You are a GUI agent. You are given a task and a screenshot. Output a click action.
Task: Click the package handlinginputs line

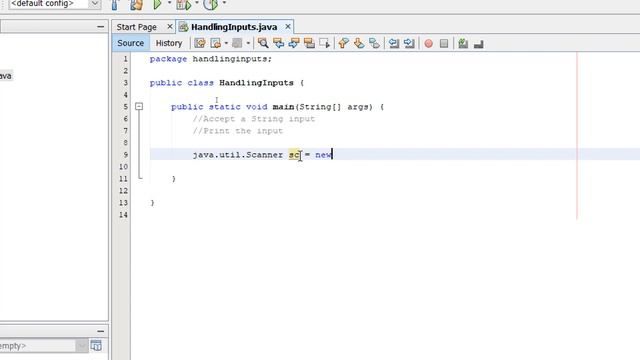[x=211, y=59]
